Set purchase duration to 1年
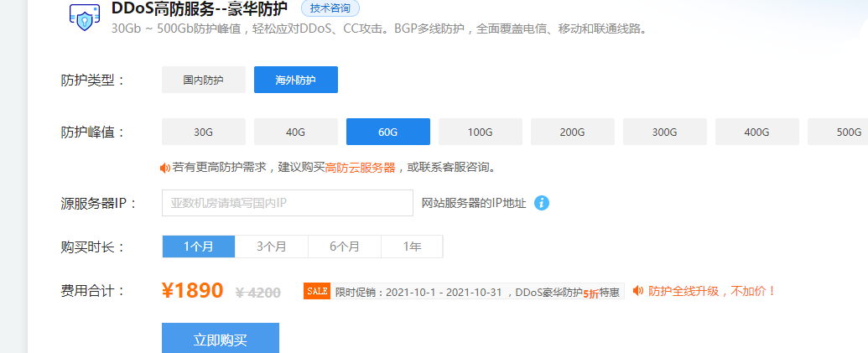 [412, 247]
